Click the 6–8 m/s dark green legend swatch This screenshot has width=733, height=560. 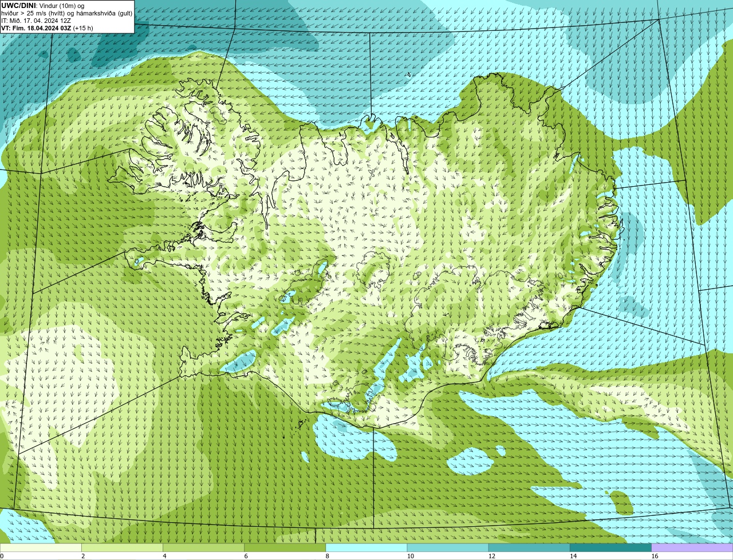pyautogui.click(x=285, y=547)
